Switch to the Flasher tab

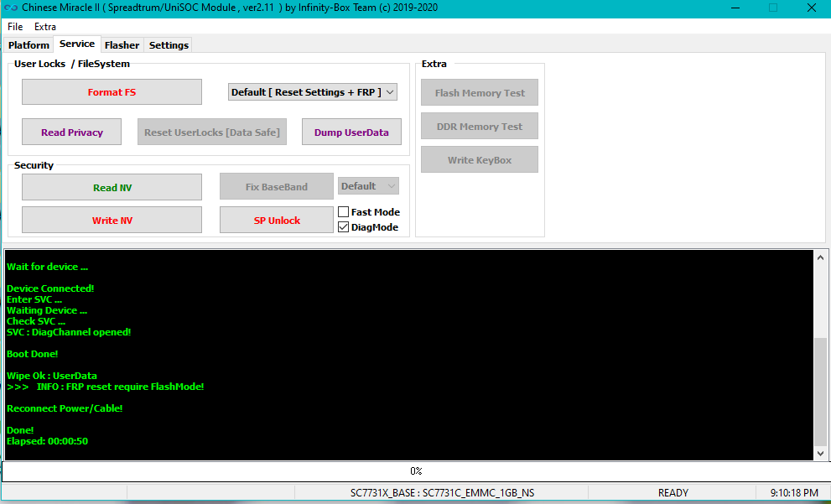pyautogui.click(x=122, y=45)
